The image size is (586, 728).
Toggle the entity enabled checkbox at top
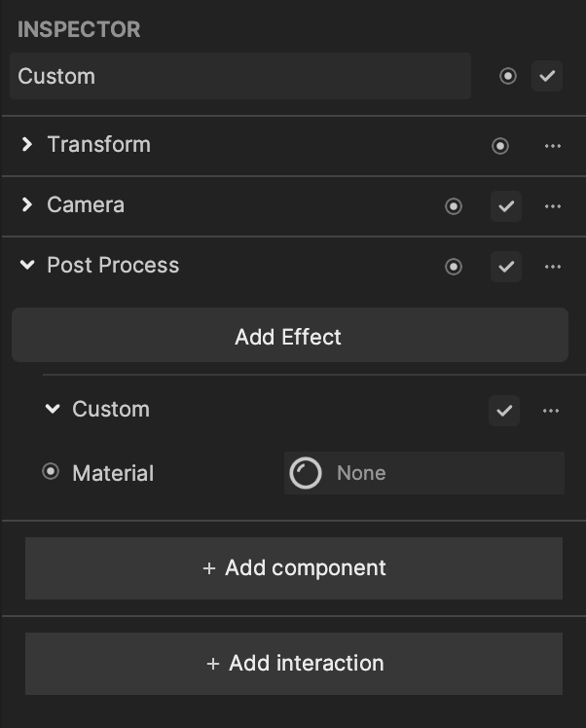click(547, 76)
